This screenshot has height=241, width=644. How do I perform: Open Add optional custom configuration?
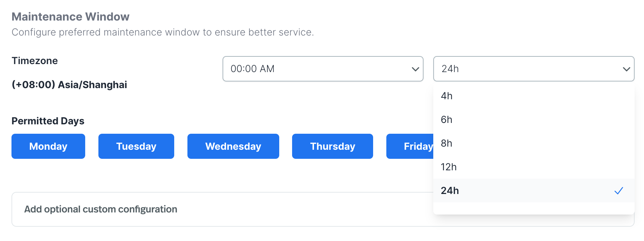(100, 209)
